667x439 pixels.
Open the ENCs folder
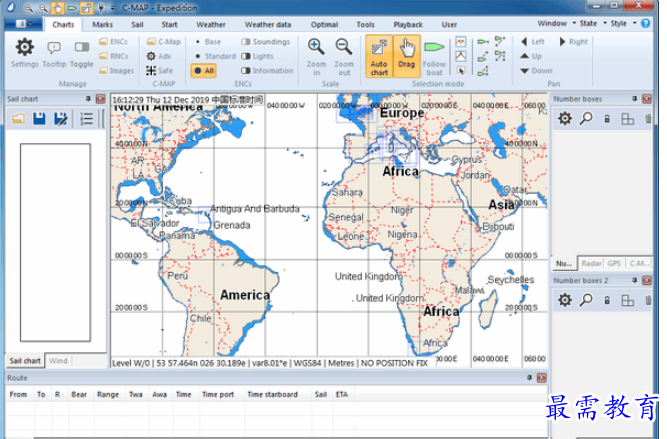click(113, 42)
